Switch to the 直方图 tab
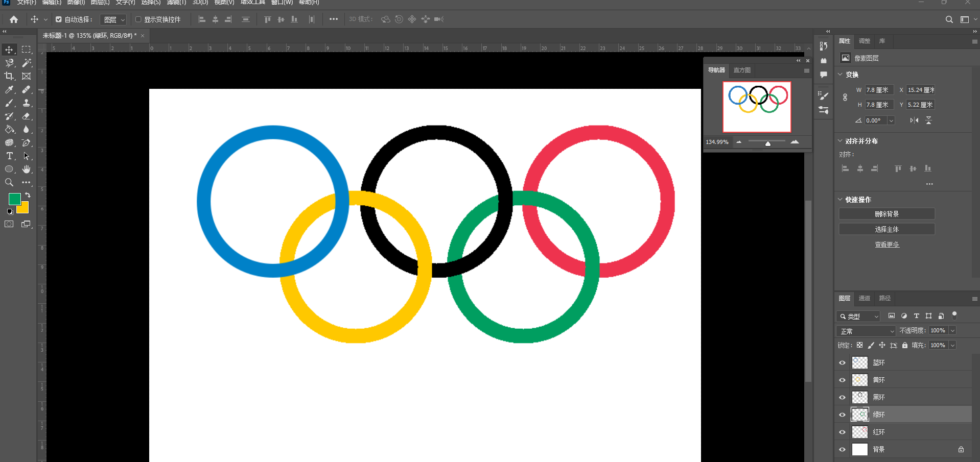 pyautogui.click(x=742, y=70)
